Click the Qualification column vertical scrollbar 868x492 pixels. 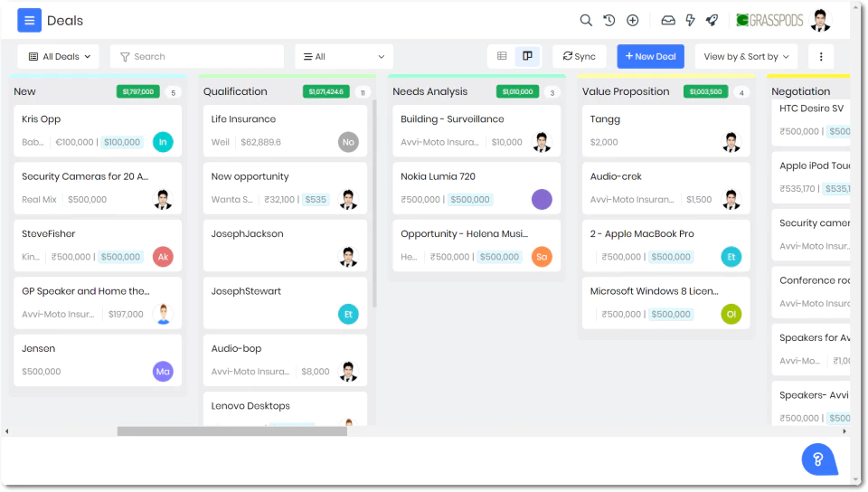[x=374, y=203]
